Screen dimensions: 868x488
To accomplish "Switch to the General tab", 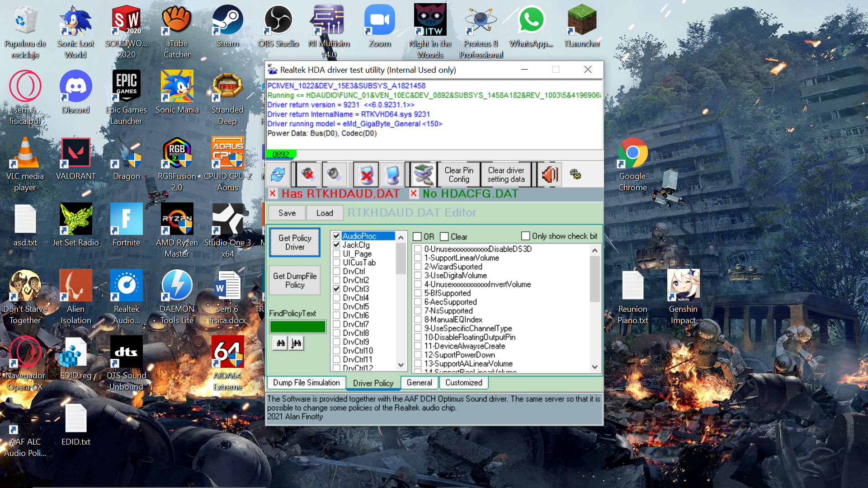I will (x=419, y=383).
